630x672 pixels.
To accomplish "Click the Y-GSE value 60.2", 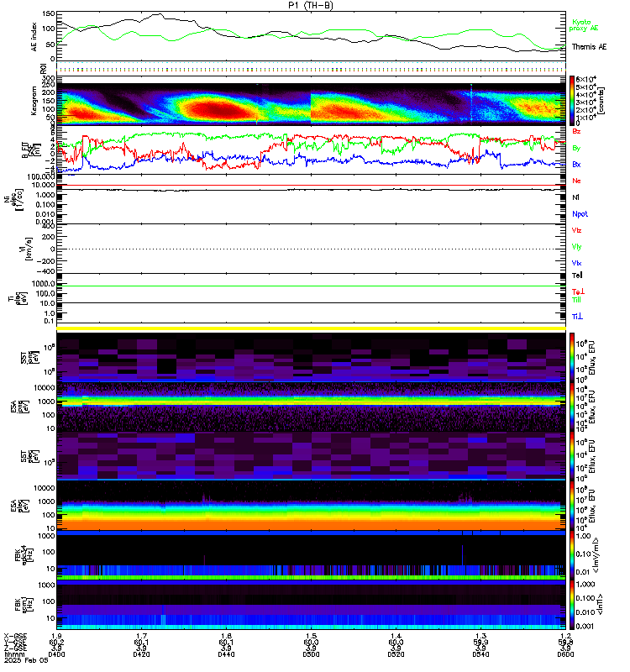I will point(56,643).
